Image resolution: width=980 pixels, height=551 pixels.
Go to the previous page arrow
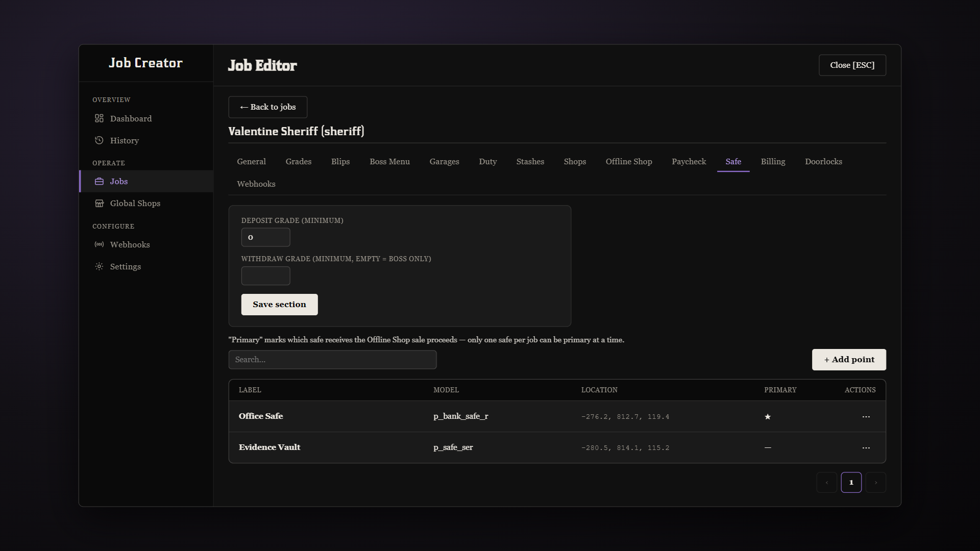pos(826,483)
